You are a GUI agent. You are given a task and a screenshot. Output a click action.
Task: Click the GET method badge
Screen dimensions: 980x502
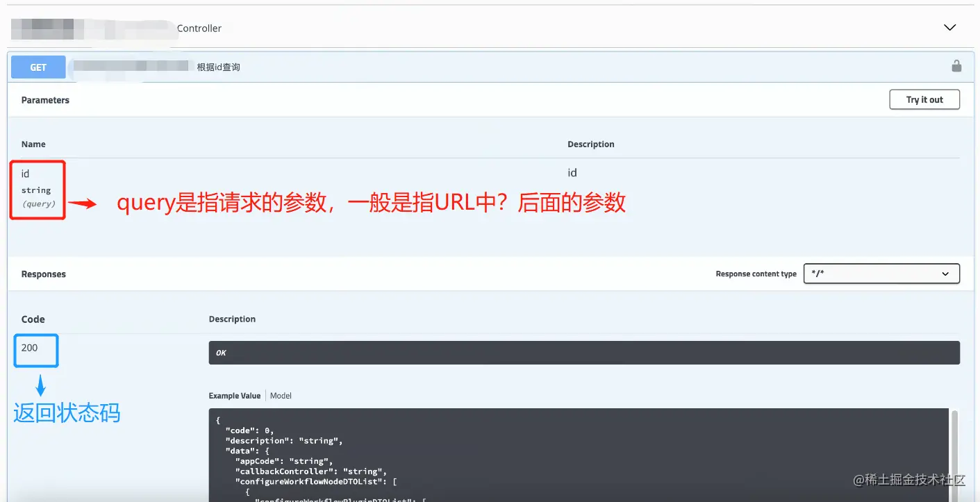(x=38, y=67)
